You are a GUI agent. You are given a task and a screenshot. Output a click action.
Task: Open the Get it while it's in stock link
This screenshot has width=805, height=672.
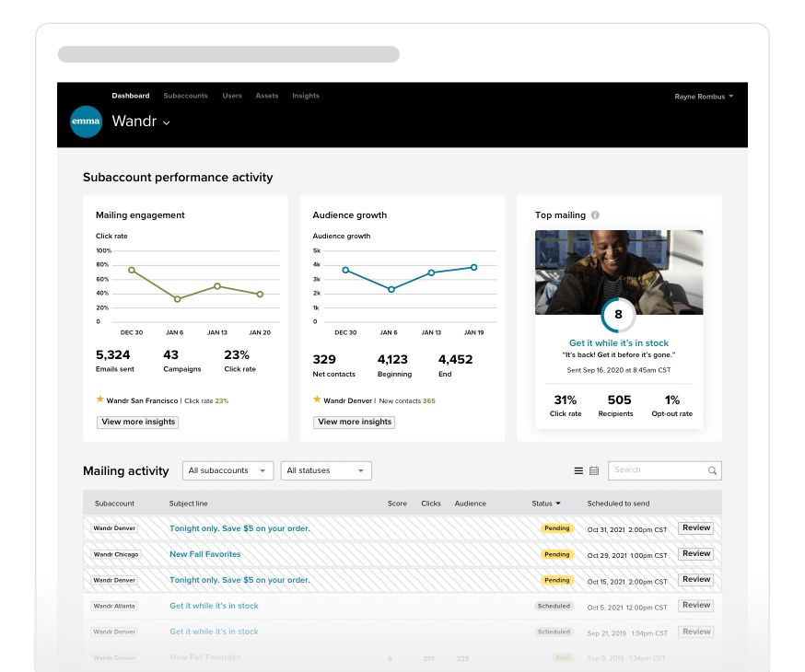point(618,342)
